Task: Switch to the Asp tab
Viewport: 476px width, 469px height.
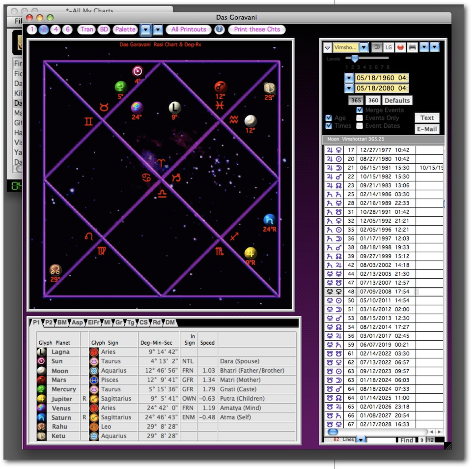Action: coord(77,322)
